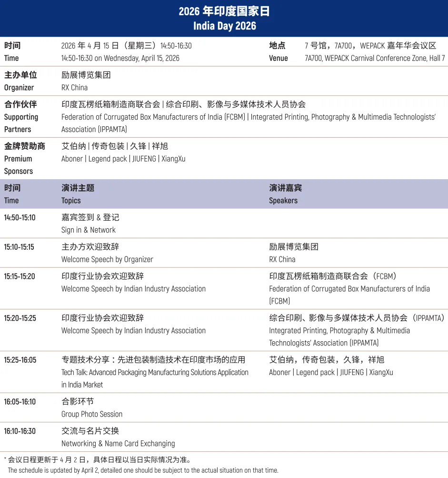Click the Chinese topic '专题技术分享：先进包装制造技术在印度市场的应用'

coord(153,360)
